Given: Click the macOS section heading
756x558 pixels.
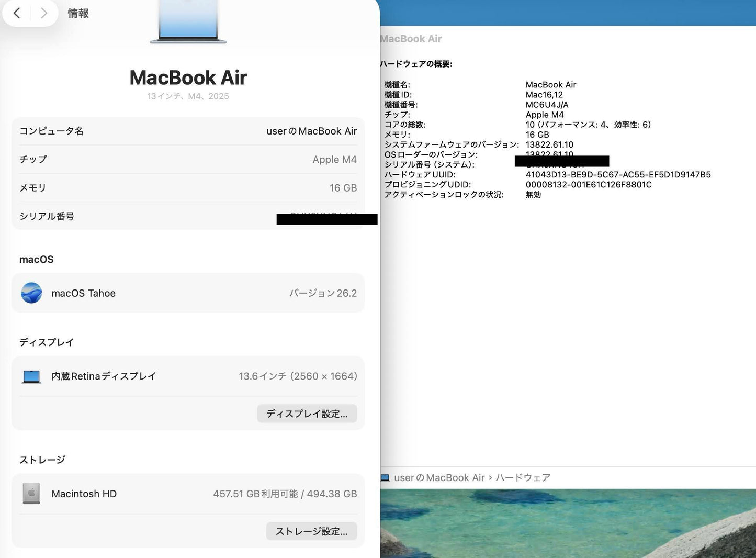Looking at the screenshot, I should tap(37, 259).
